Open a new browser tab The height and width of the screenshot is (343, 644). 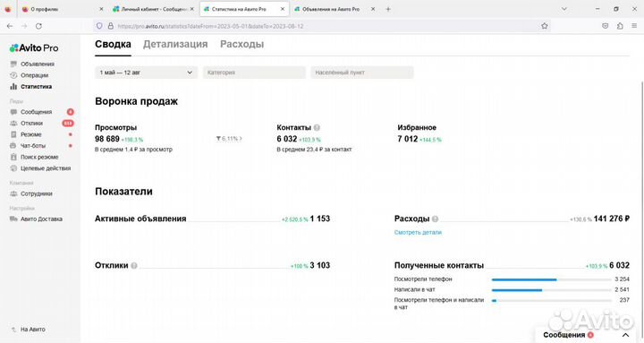point(388,9)
